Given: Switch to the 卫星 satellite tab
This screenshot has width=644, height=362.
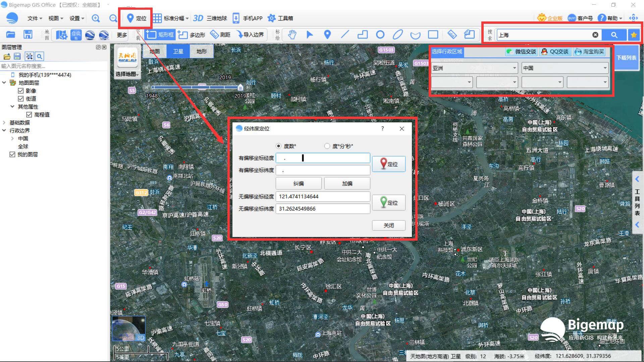Looking at the screenshot, I should tap(178, 51).
